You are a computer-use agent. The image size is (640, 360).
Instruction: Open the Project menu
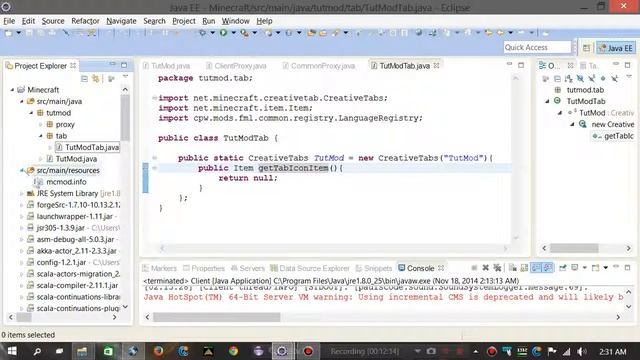tap(184, 21)
